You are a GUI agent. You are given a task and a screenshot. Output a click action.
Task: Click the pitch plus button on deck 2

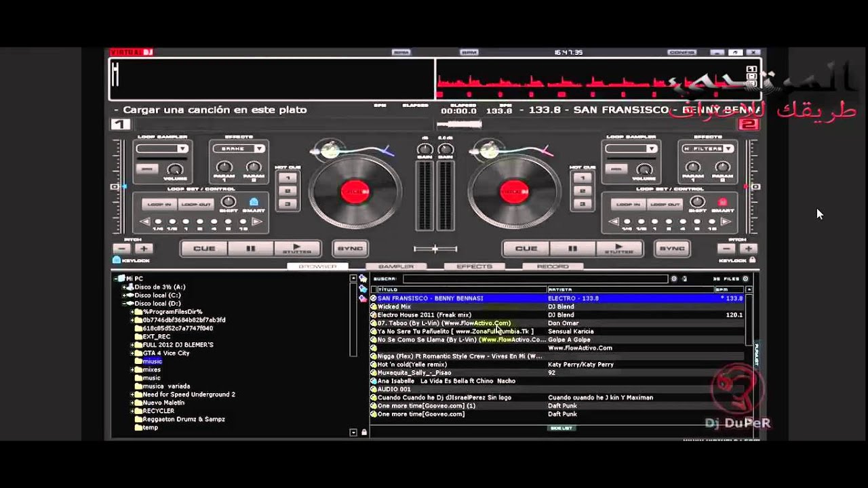point(749,249)
